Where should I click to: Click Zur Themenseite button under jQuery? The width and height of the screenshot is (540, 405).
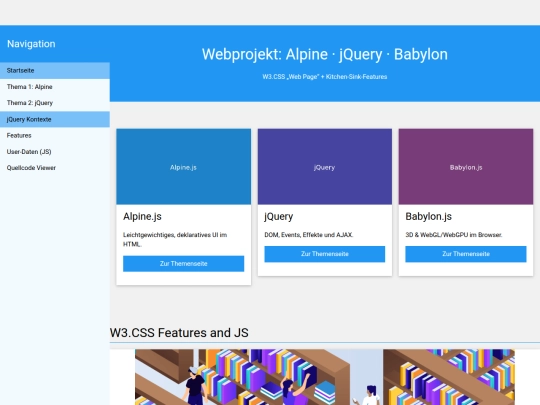point(325,254)
